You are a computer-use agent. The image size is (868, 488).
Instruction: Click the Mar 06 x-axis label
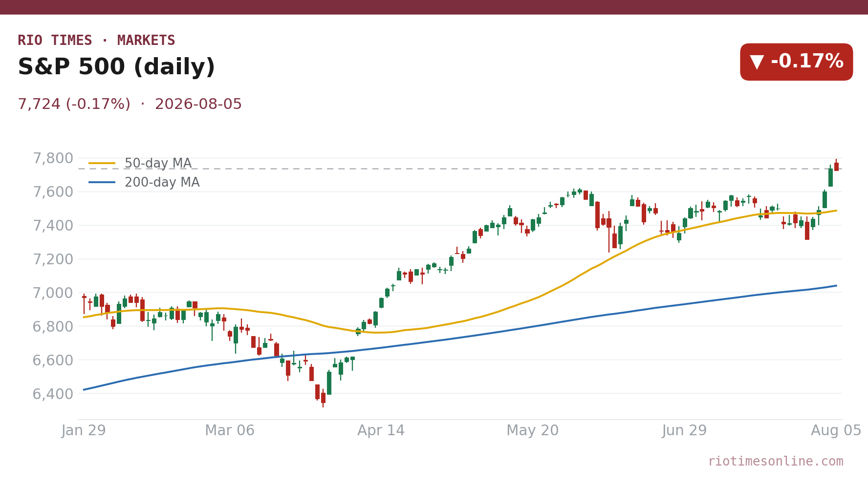pos(230,431)
